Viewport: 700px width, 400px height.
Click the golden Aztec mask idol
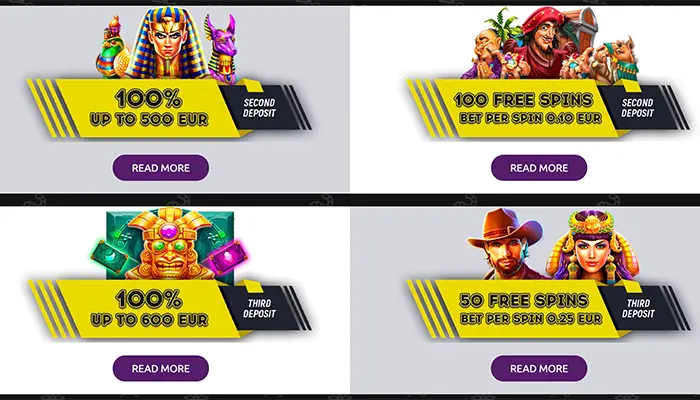coord(170,245)
